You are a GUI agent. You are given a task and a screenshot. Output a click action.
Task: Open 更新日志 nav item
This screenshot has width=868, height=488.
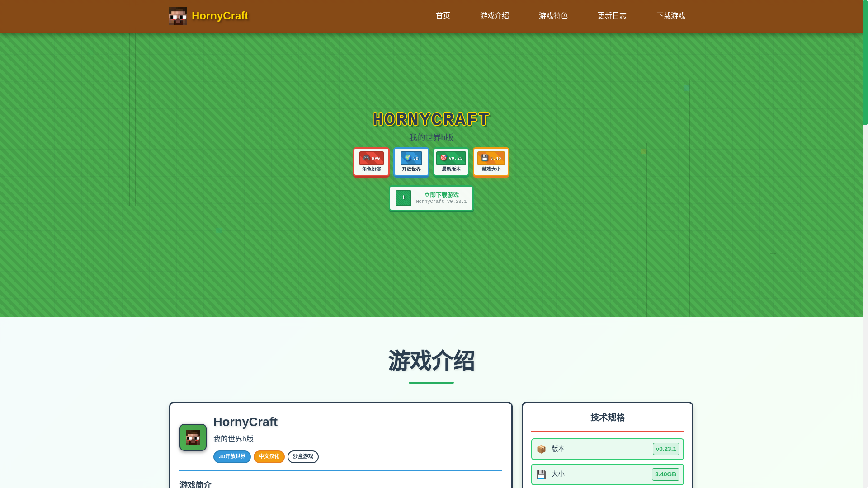(x=612, y=16)
